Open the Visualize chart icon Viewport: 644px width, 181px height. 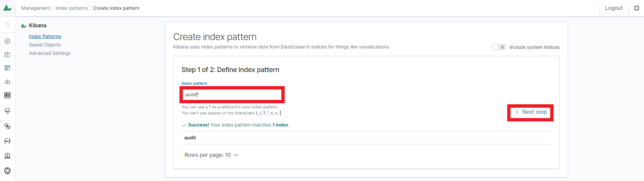[x=7, y=55]
